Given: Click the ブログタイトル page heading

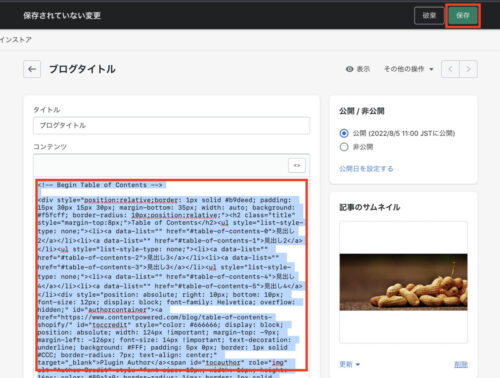Looking at the screenshot, I should pos(82,69).
